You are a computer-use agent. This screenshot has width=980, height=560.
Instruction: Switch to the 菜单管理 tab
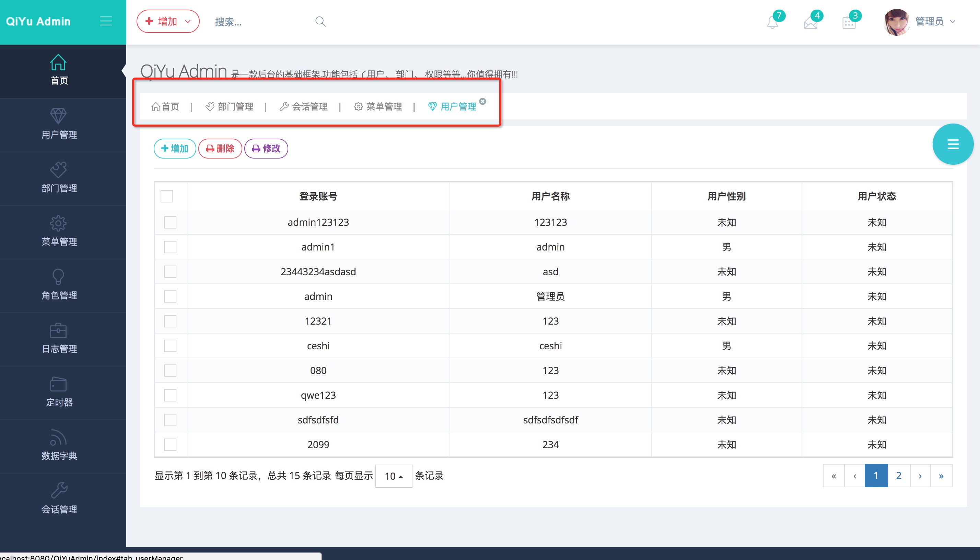tap(378, 106)
